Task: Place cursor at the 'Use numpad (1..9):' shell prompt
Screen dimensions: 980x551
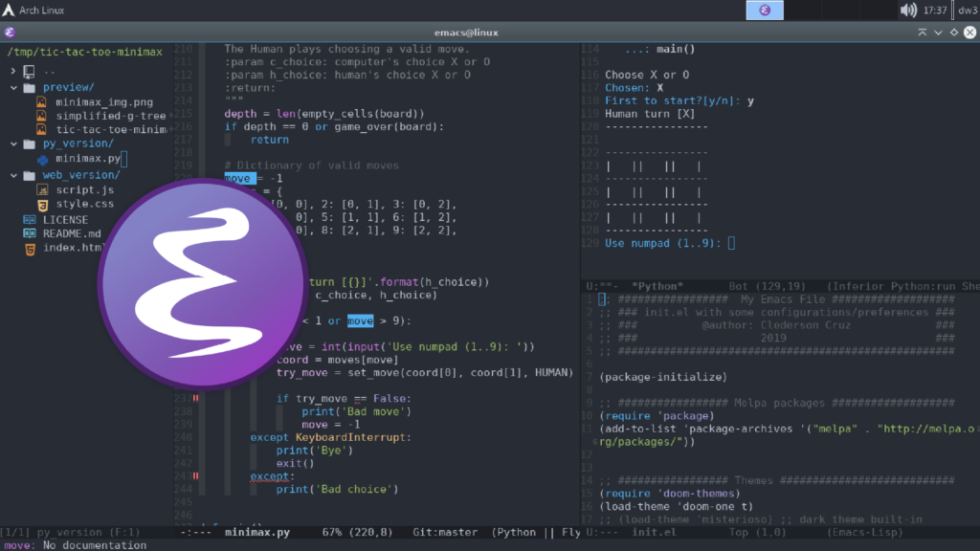Action: click(x=732, y=243)
